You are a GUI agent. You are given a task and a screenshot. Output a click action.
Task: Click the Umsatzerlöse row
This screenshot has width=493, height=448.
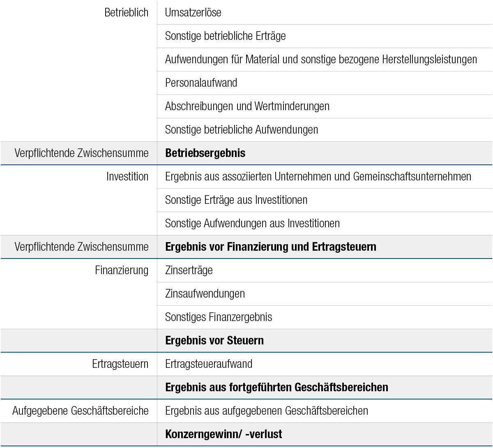pos(193,13)
